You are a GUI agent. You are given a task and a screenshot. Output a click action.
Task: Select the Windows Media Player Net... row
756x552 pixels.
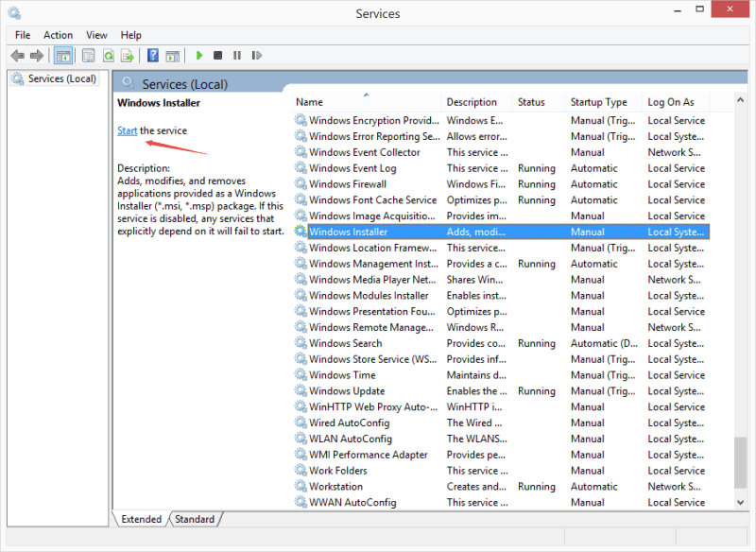click(501, 279)
